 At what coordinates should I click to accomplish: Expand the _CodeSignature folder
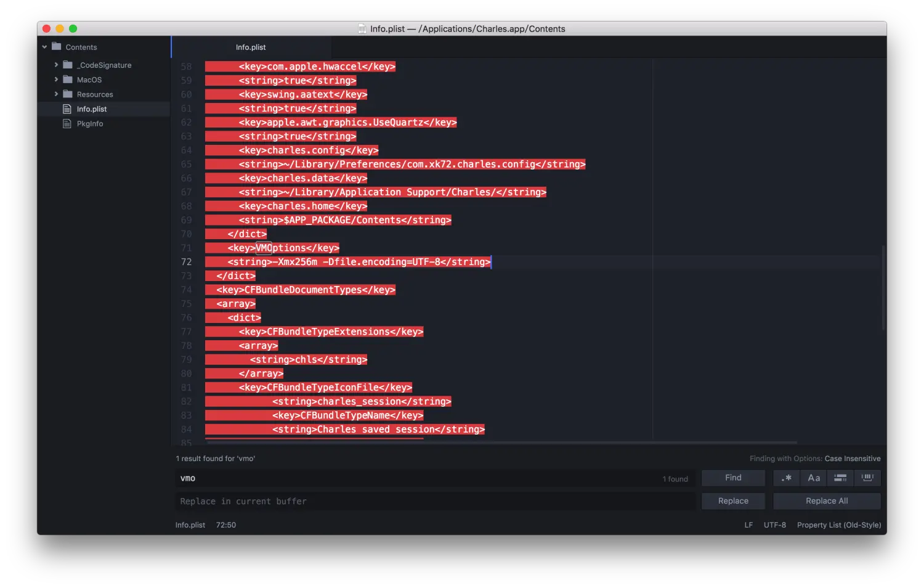coord(56,65)
